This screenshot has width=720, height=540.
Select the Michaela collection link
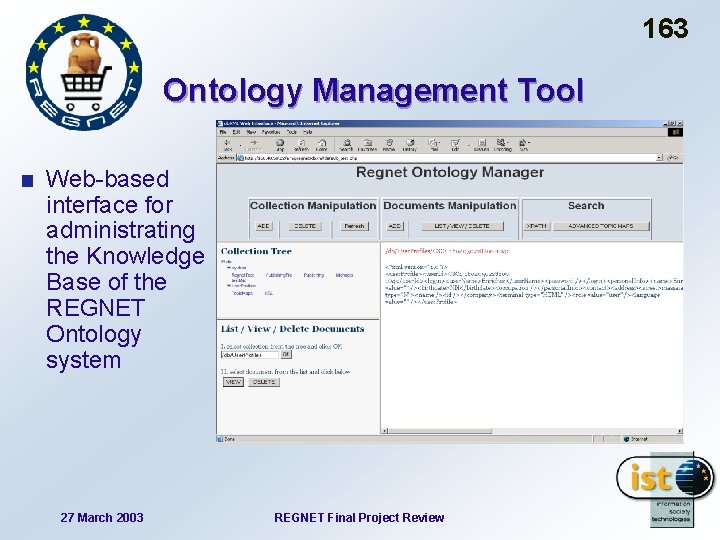344,275
